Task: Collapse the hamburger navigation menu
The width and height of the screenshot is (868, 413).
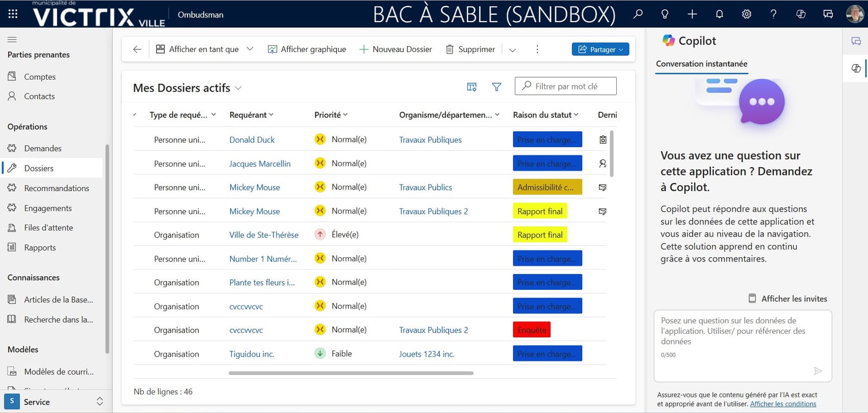Action: pos(12,39)
